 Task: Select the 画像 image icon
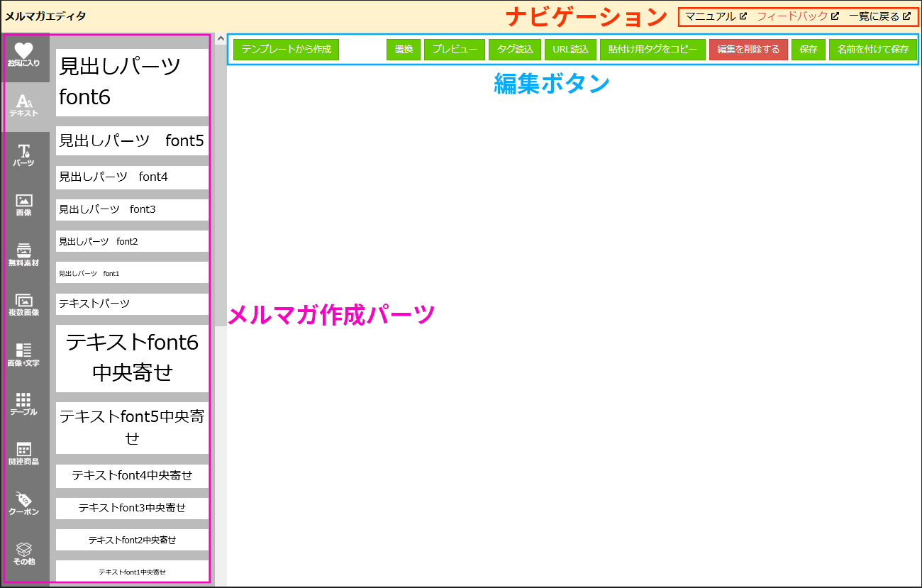point(24,206)
